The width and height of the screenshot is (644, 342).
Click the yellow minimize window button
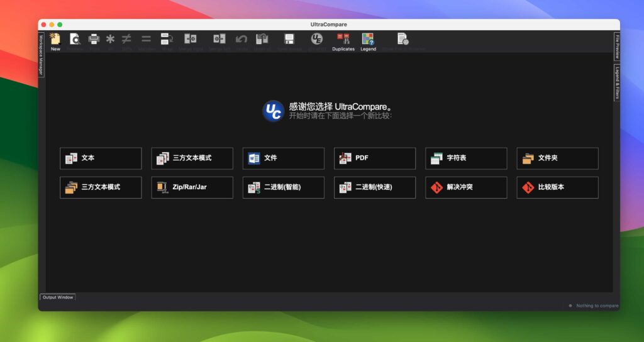(52, 25)
